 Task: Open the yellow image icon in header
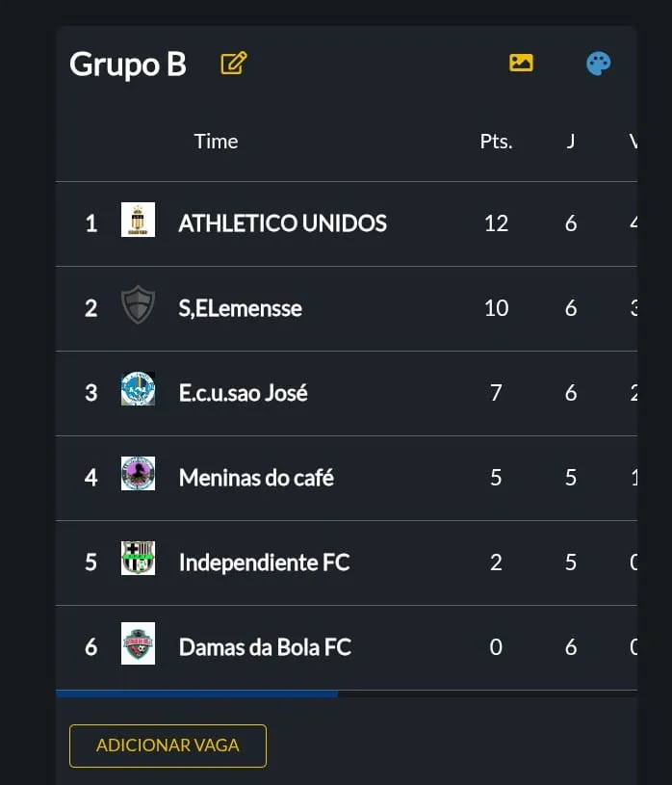521,63
